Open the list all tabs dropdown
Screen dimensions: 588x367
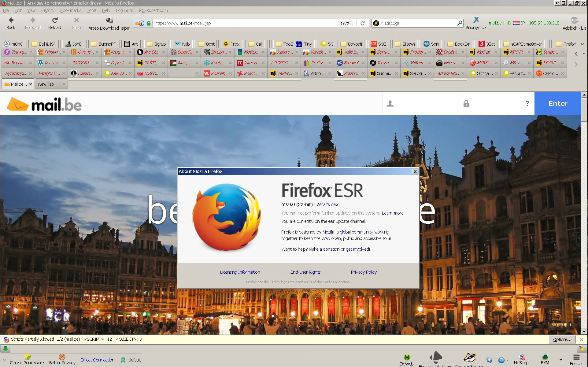[584, 54]
